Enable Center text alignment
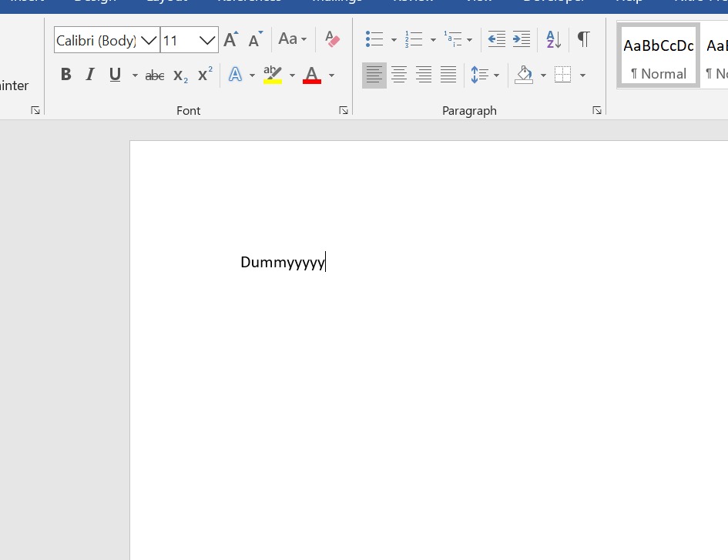728x560 pixels. pyautogui.click(x=399, y=75)
